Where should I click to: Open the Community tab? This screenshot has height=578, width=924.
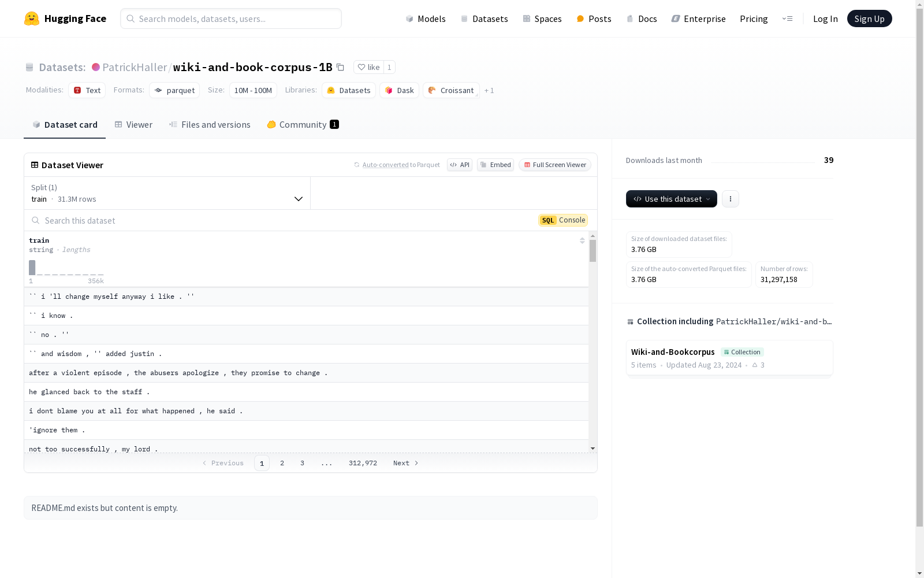pyautogui.click(x=303, y=124)
